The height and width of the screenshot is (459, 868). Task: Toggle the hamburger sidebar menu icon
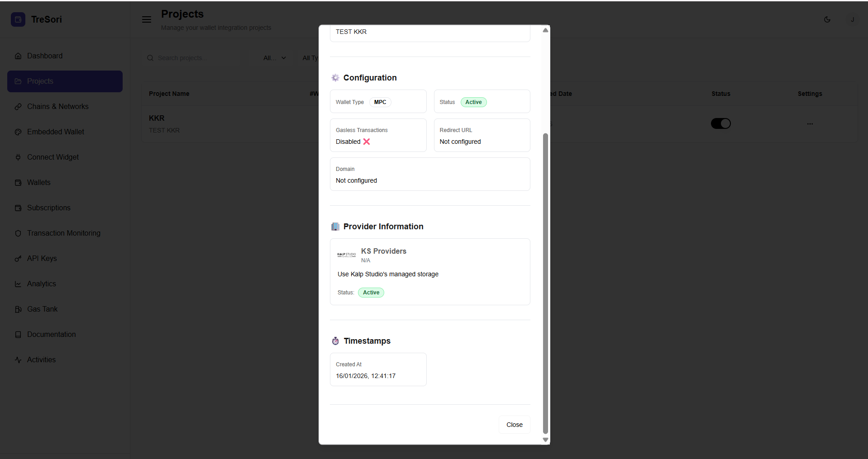(147, 19)
